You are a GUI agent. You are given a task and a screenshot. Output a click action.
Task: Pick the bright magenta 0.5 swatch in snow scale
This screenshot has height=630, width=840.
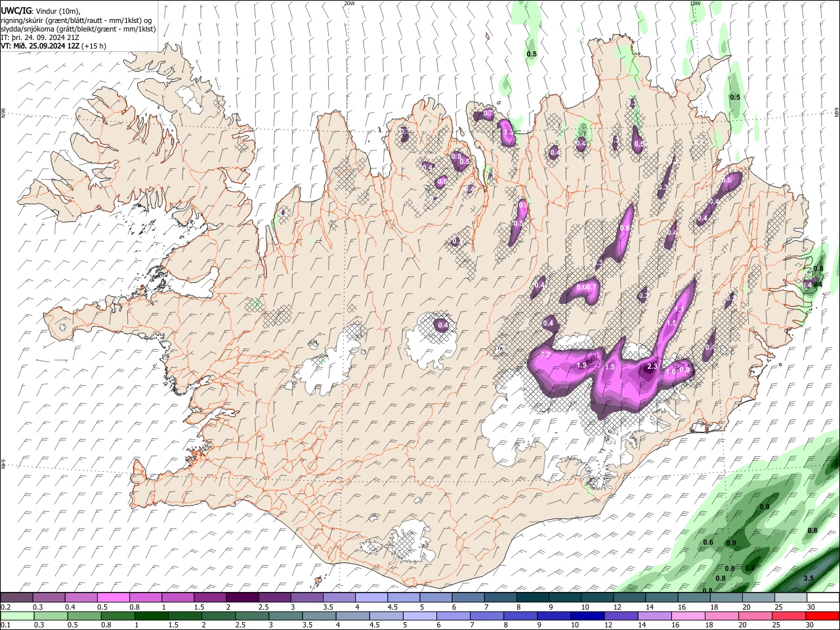(113, 597)
